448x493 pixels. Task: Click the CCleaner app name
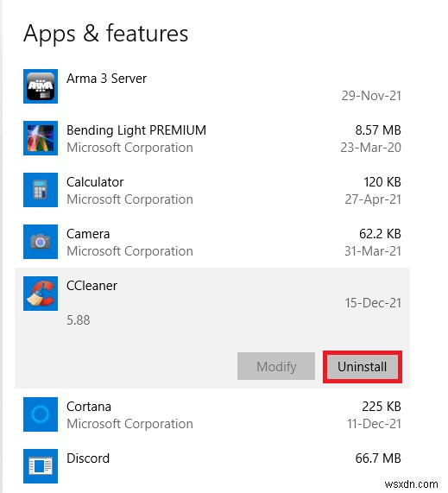pyautogui.click(x=91, y=286)
